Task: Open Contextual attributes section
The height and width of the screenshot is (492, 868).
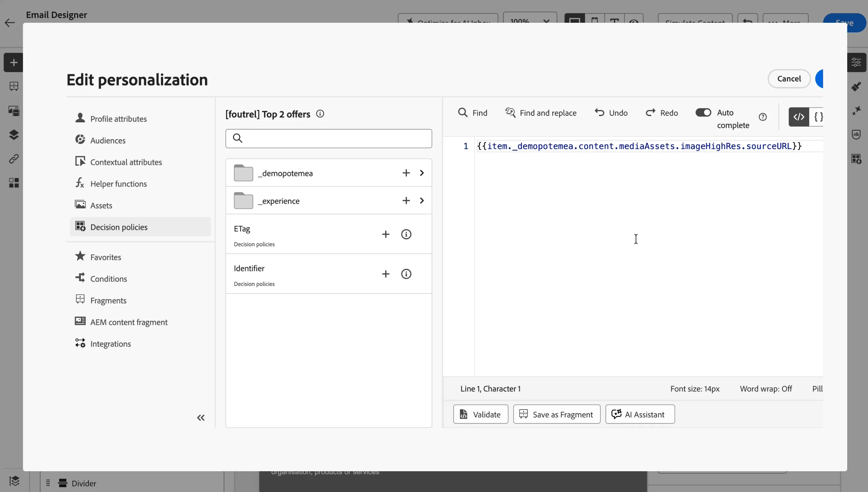Action: tap(140, 162)
